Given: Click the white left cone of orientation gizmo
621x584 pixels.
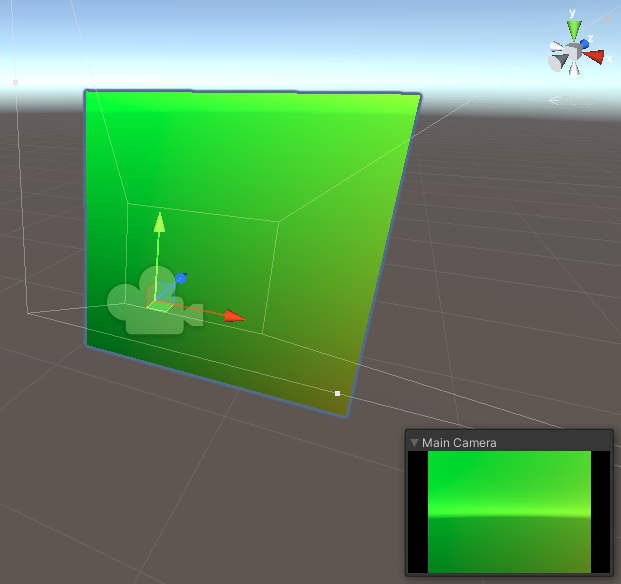Looking at the screenshot, I should coord(556,48).
